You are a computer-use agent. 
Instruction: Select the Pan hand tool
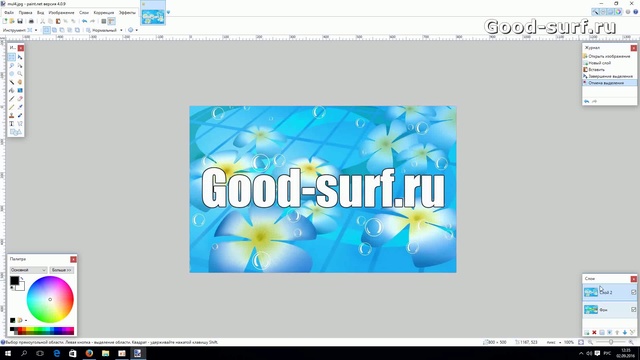pyautogui.click(x=20, y=82)
